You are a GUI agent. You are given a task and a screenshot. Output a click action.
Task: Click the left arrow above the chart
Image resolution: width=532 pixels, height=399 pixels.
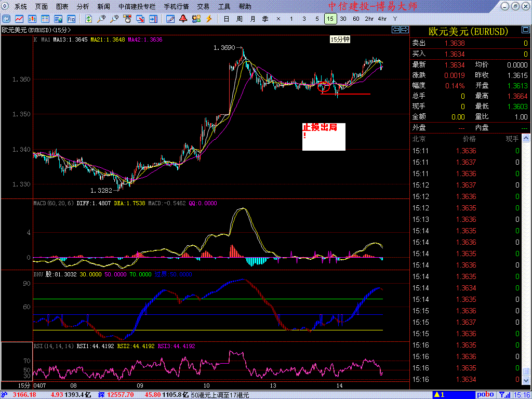(x=396, y=30)
